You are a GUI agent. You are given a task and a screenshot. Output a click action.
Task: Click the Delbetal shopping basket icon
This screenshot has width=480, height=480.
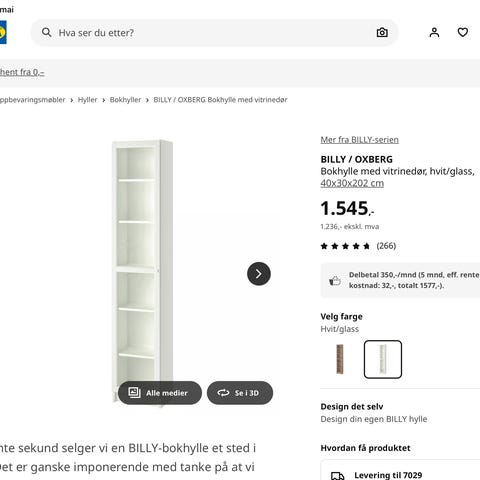[x=334, y=281]
